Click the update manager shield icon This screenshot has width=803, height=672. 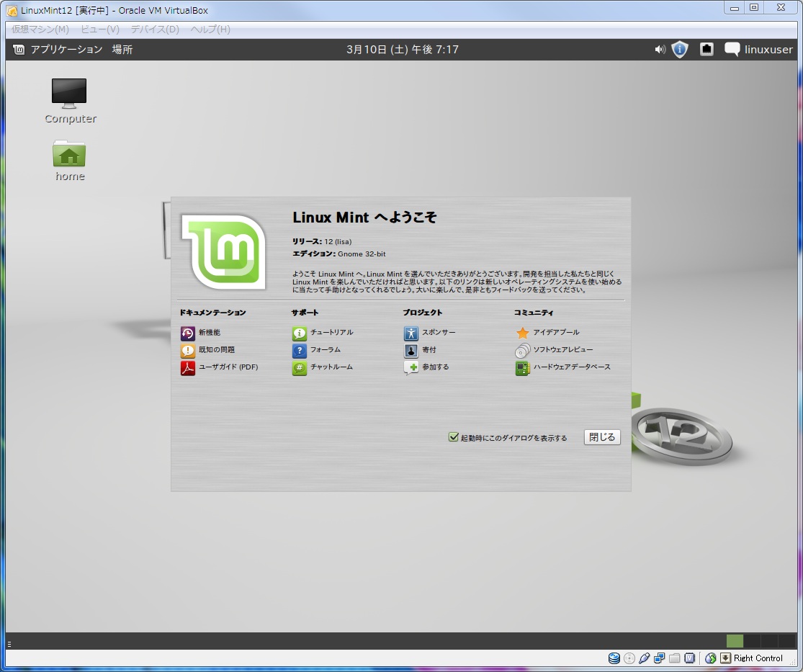click(680, 50)
